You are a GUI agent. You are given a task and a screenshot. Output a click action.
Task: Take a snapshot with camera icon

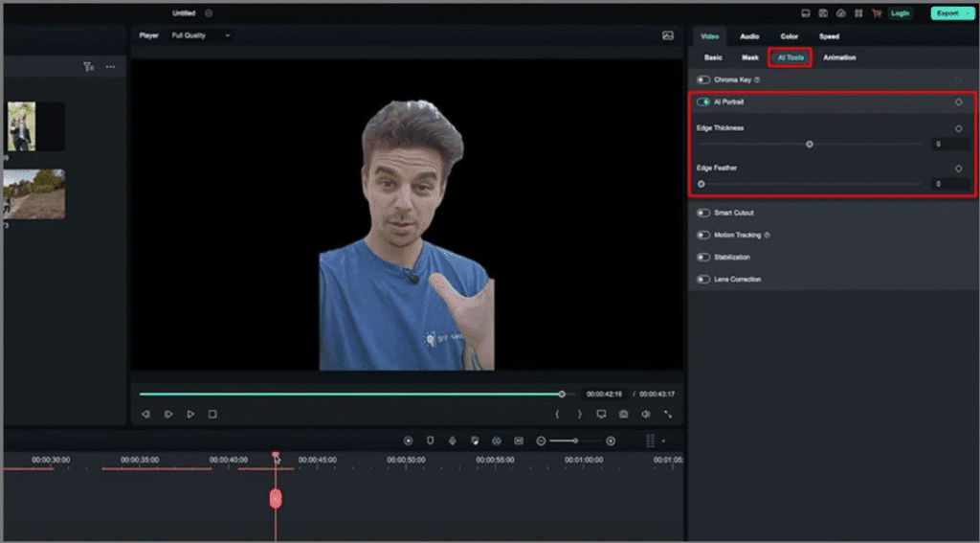tap(624, 414)
